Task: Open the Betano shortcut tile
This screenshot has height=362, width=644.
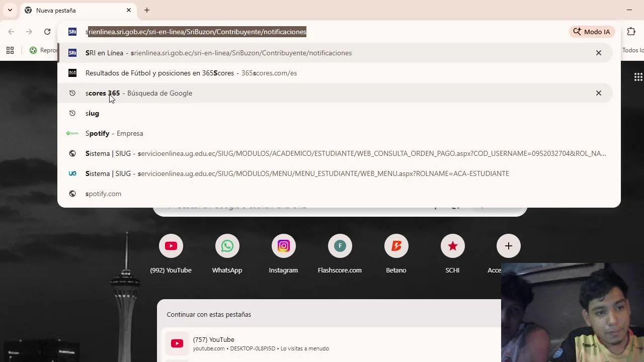Action: pos(396,254)
